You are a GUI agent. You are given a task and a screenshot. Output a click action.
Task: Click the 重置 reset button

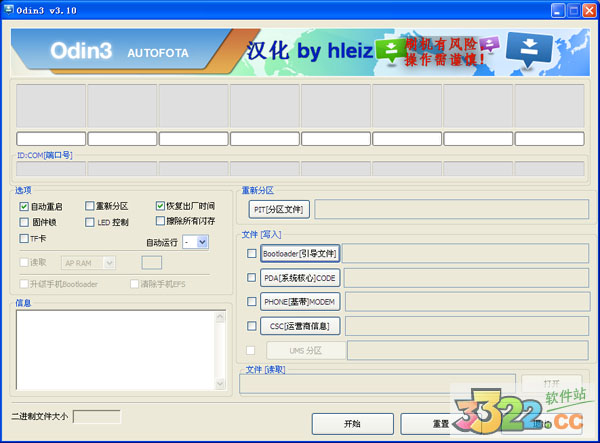click(440, 423)
